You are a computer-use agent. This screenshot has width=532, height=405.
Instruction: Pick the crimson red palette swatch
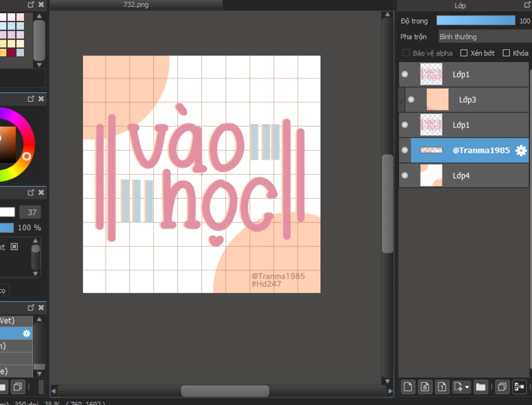coord(11,52)
